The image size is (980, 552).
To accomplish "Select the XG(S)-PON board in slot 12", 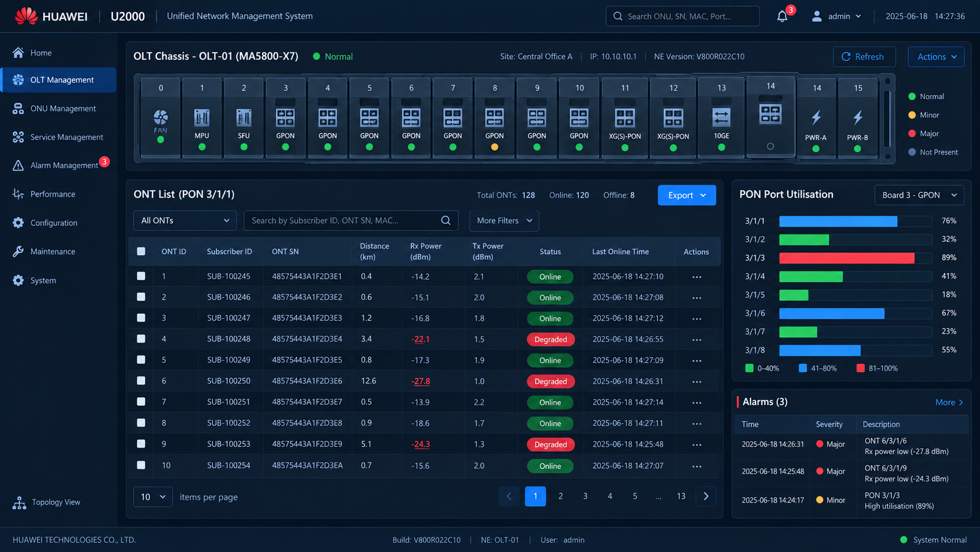I will pos(673,118).
